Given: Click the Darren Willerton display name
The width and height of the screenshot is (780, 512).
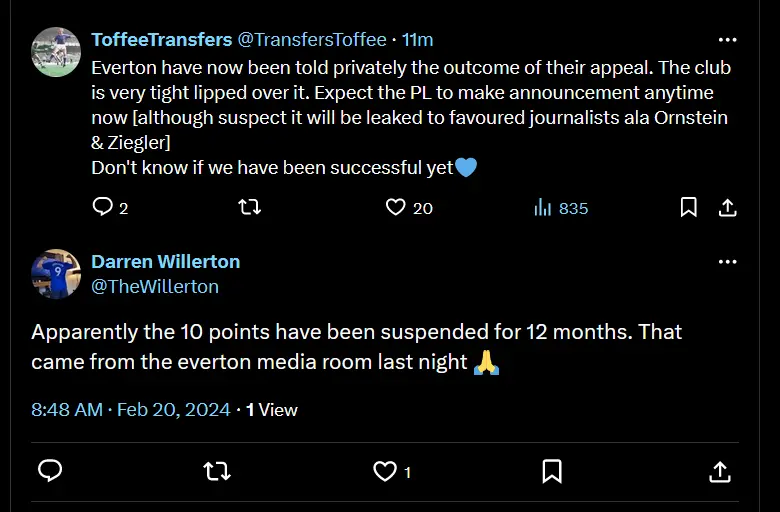Looking at the screenshot, I should coord(165,262).
